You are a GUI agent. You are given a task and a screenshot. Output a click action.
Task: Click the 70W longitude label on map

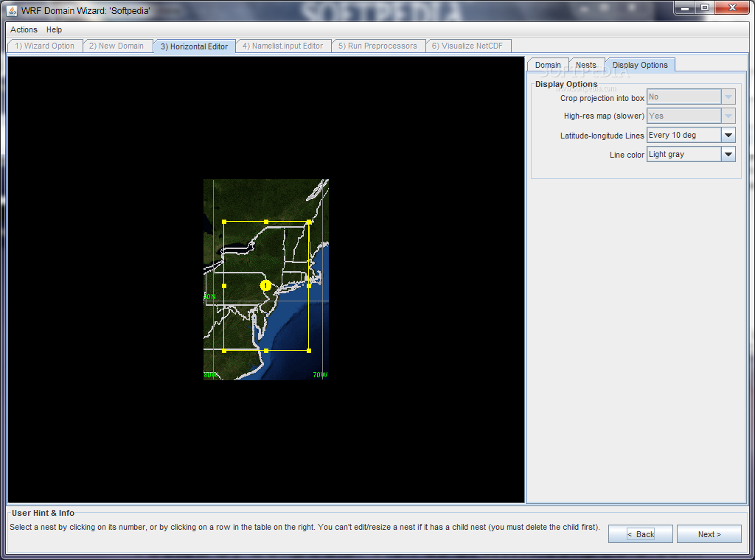coord(320,375)
